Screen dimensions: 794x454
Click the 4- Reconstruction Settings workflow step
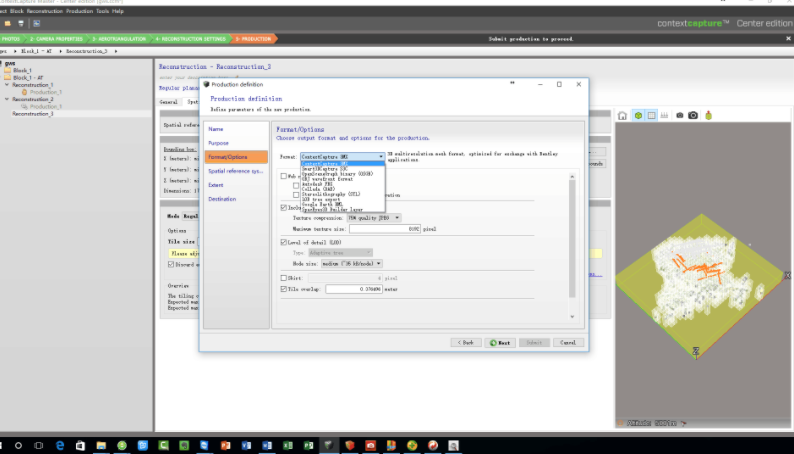[190, 39]
